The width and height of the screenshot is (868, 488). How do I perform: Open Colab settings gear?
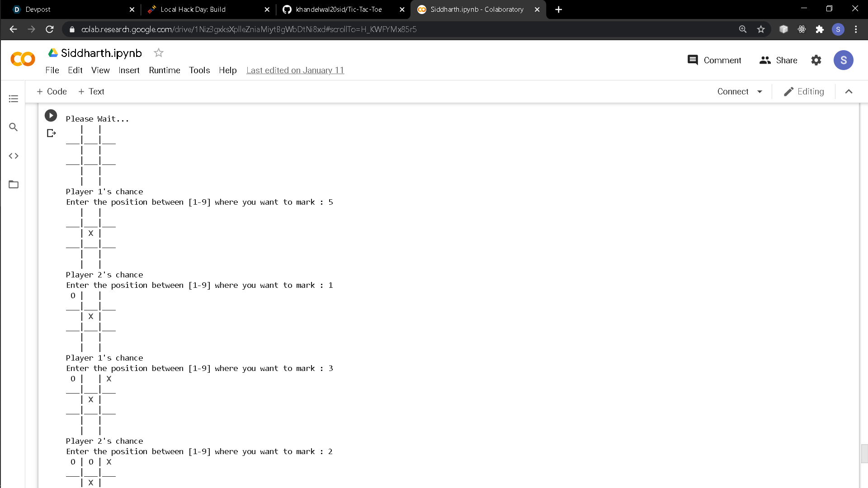coord(816,60)
